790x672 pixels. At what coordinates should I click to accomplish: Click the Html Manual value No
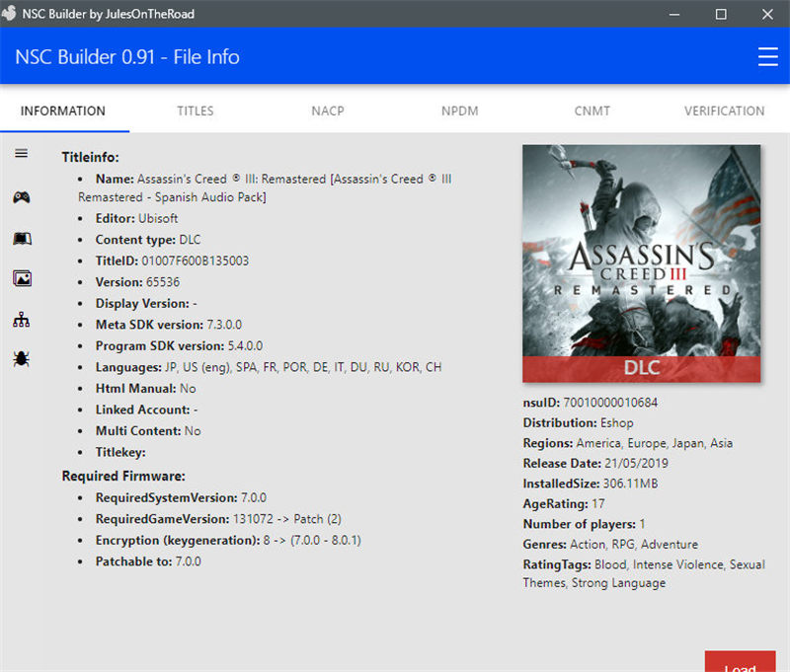(x=188, y=389)
